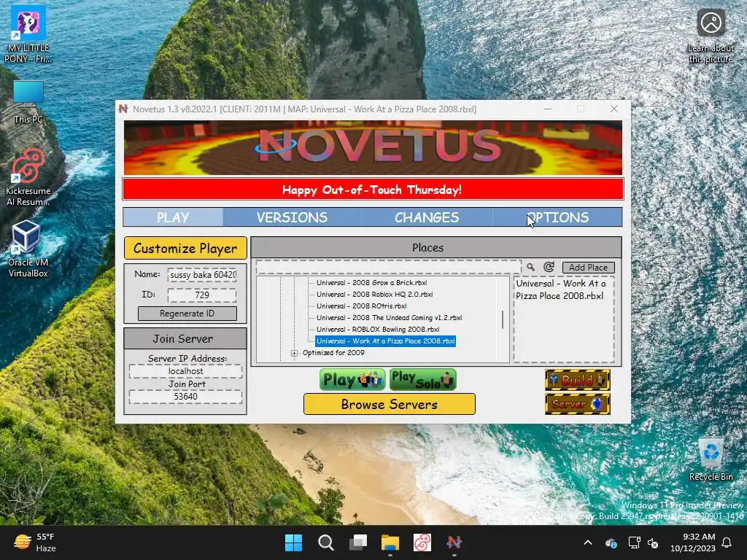Click the Server IP Address field

coord(185,371)
